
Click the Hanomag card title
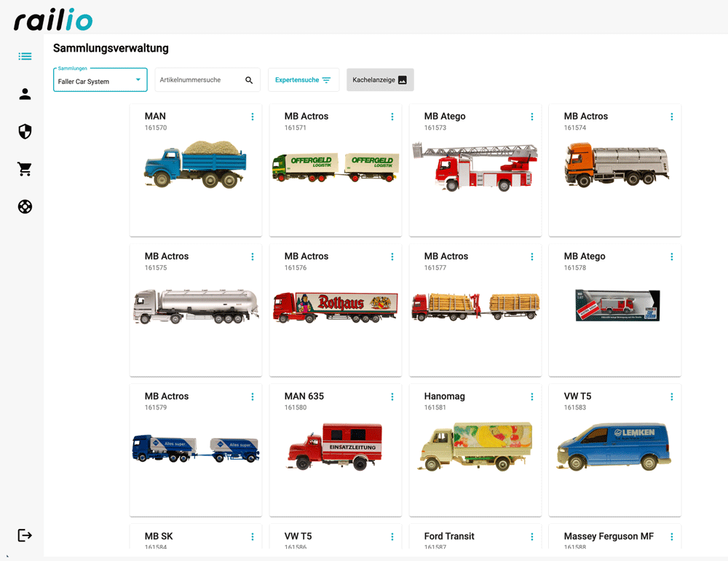coord(444,396)
